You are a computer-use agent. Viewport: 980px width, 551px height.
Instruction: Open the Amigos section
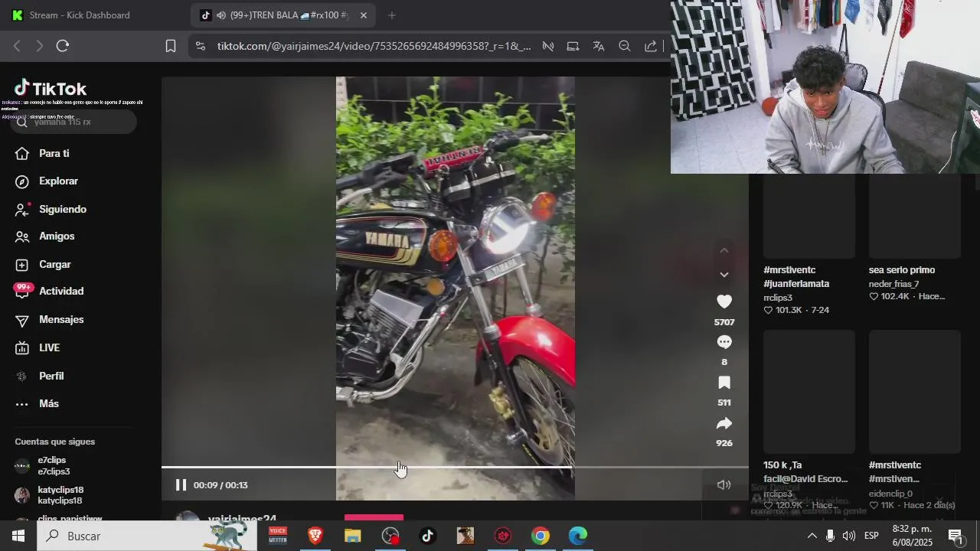click(x=57, y=236)
